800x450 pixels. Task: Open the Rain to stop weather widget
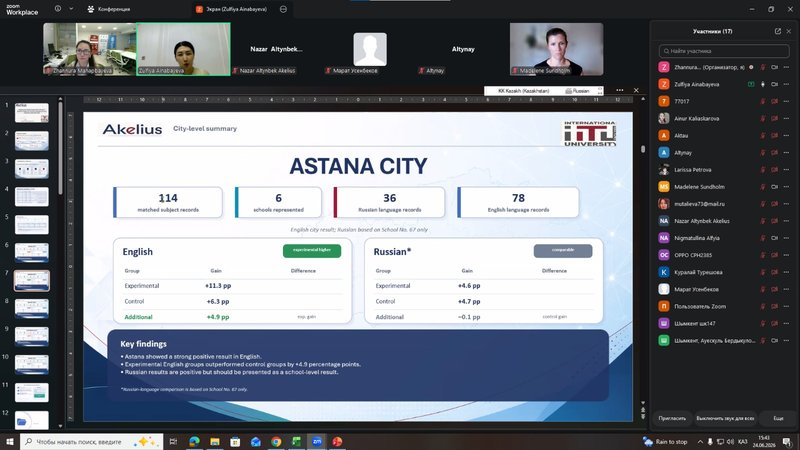click(x=665, y=442)
